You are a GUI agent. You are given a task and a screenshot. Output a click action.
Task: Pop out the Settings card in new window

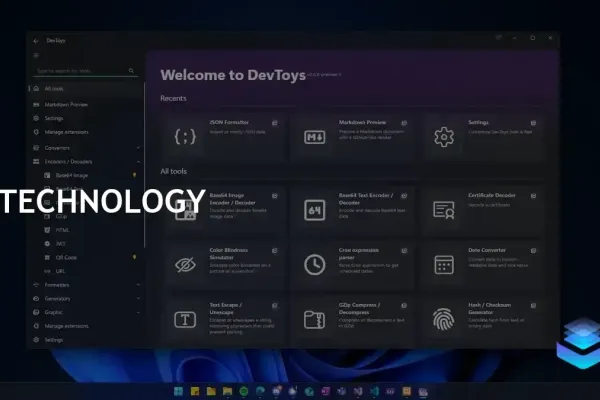[x=533, y=123]
